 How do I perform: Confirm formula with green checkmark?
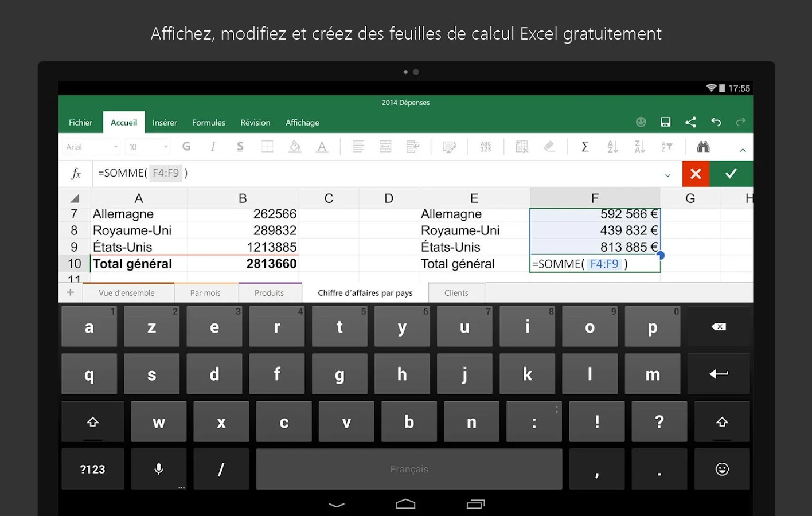(x=731, y=174)
